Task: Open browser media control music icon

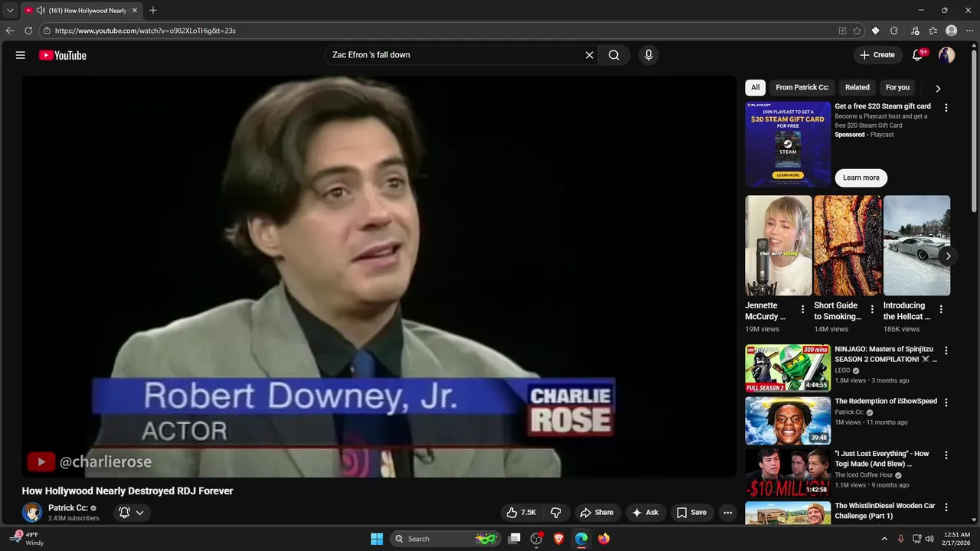Action: tap(915, 31)
